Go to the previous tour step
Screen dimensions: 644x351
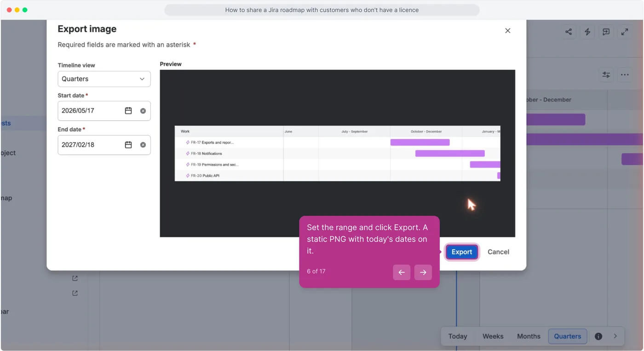pyautogui.click(x=402, y=272)
